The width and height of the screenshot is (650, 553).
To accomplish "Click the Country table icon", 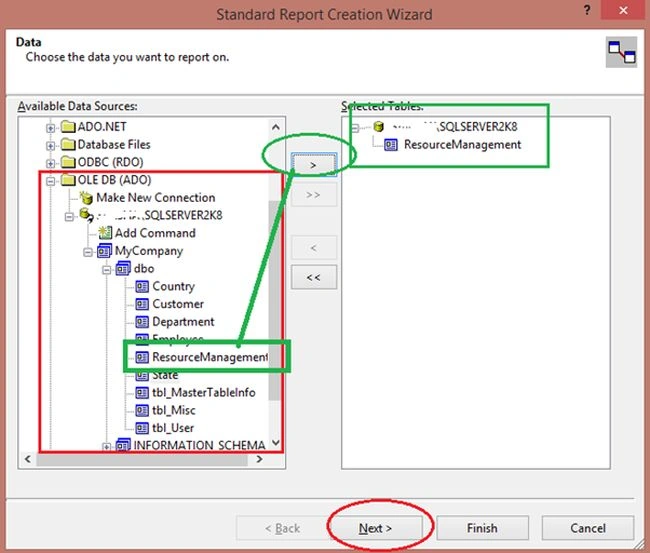I will coord(142,286).
